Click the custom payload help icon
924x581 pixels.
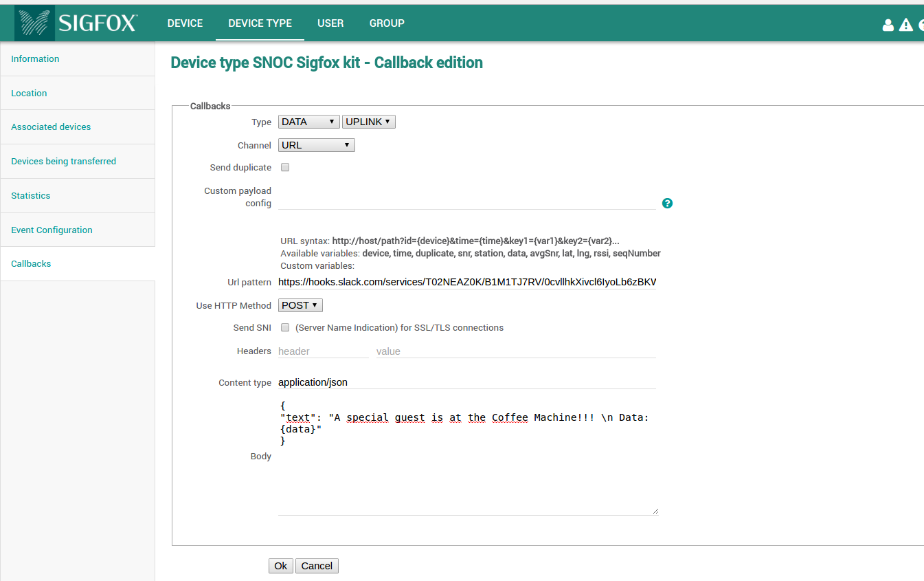point(667,204)
